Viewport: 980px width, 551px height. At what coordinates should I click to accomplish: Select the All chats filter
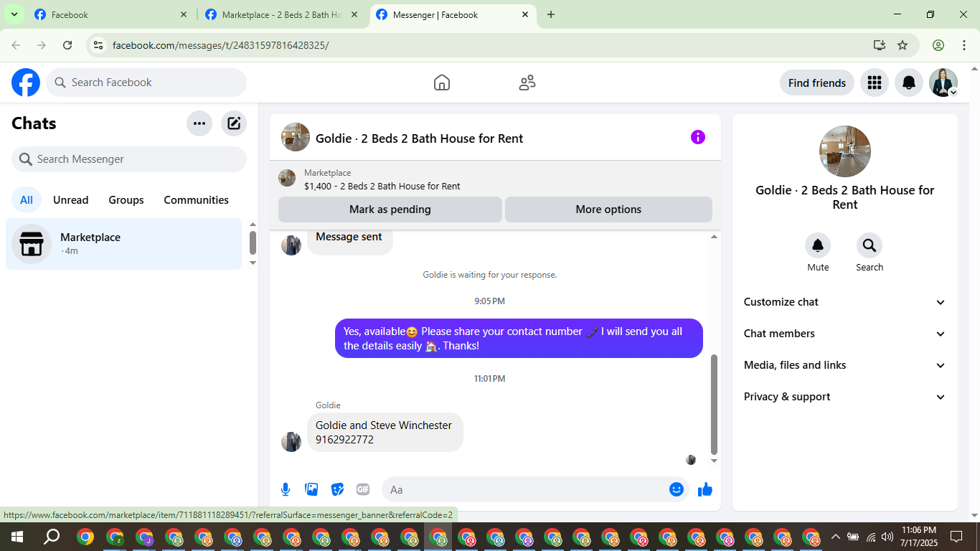27,200
